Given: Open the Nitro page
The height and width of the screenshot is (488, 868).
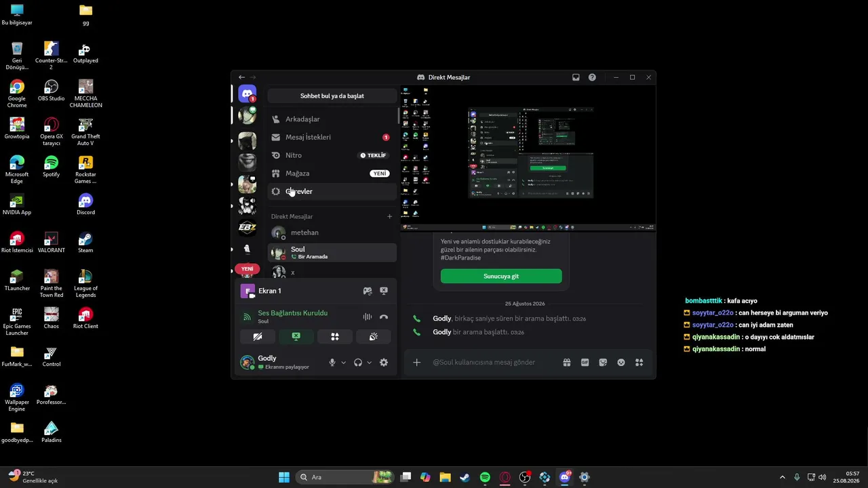Looking at the screenshot, I should [332, 155].
